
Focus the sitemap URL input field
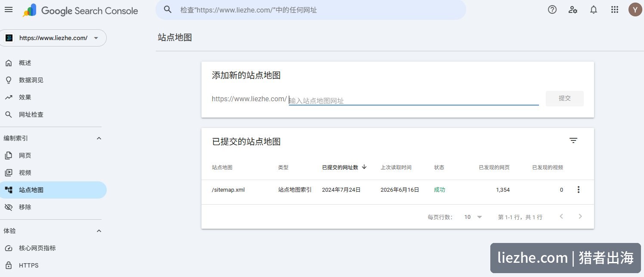414,100
